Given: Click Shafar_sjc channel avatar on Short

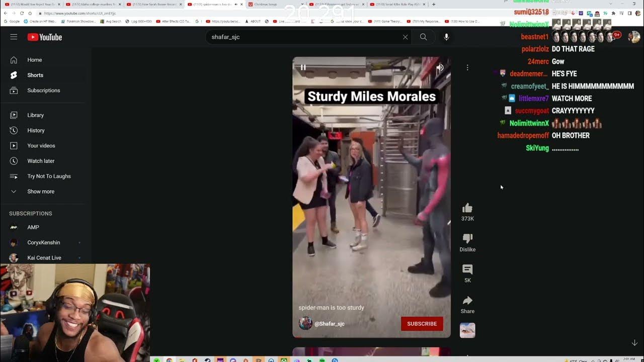Looking at the screenshot, I should coord(305,323).
